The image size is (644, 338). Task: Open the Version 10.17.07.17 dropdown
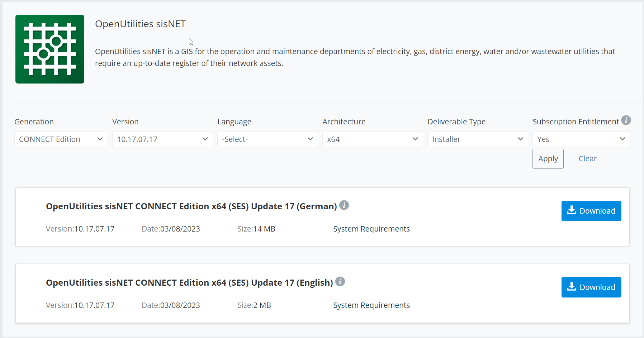(x=162, y=139)
